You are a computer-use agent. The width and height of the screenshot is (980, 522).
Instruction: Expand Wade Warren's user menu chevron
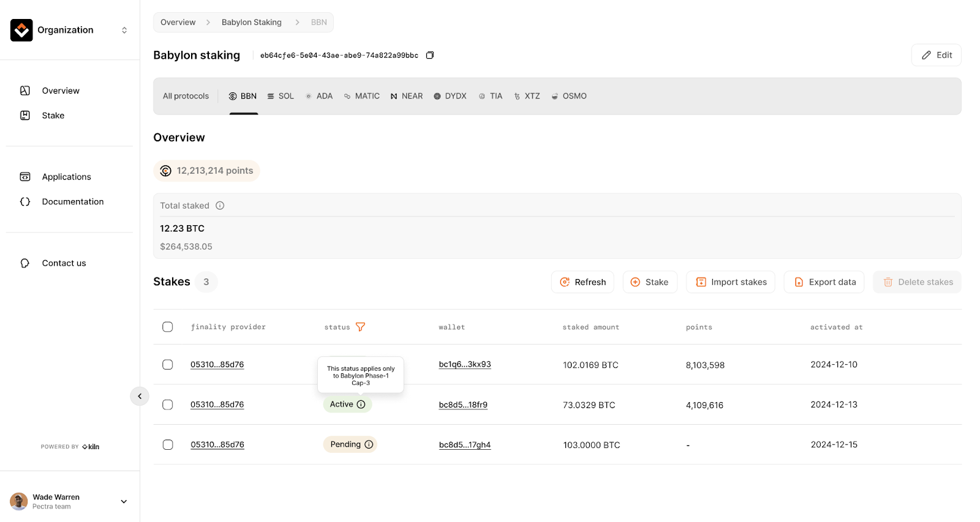[124, 502]
